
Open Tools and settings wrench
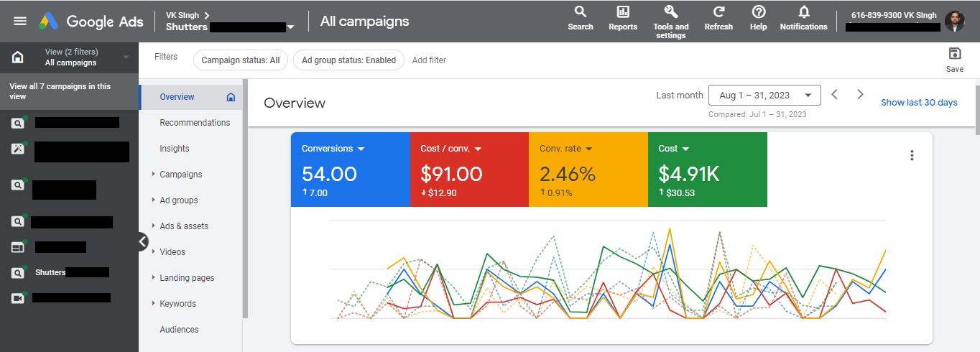point(671,12)
